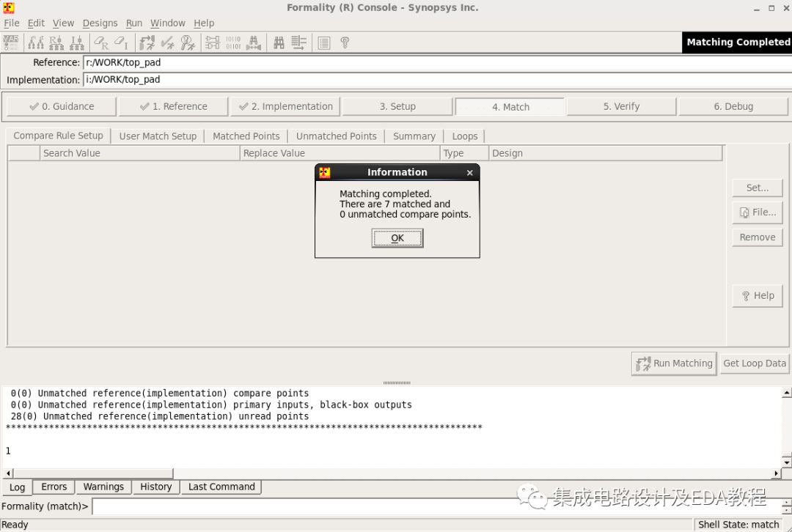Click the report viewer toolbar icon
The image size is (792, 532).
(324, 42)
